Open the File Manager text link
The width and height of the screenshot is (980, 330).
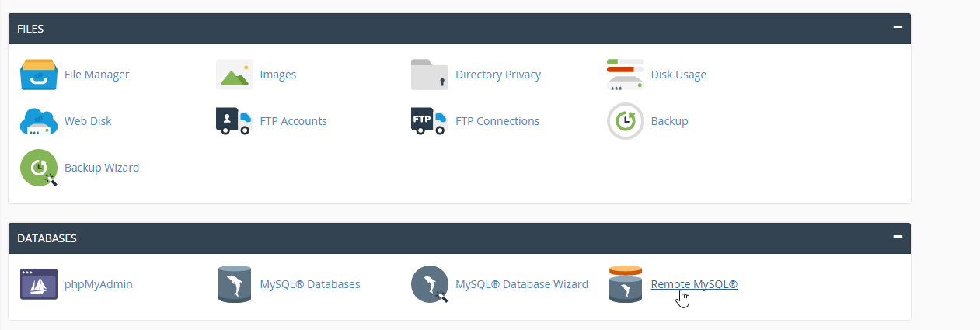coord(97,75)
